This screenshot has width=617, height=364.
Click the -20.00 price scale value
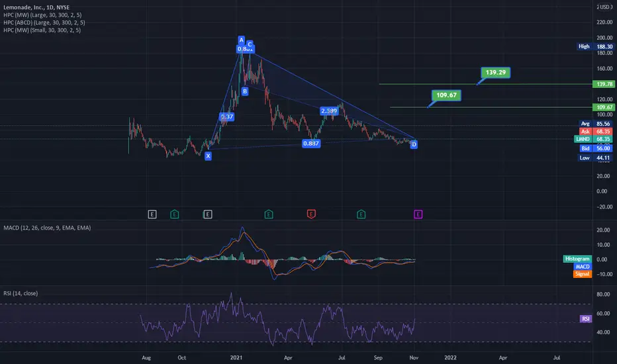pyautogui.click(x=604, y=206)
